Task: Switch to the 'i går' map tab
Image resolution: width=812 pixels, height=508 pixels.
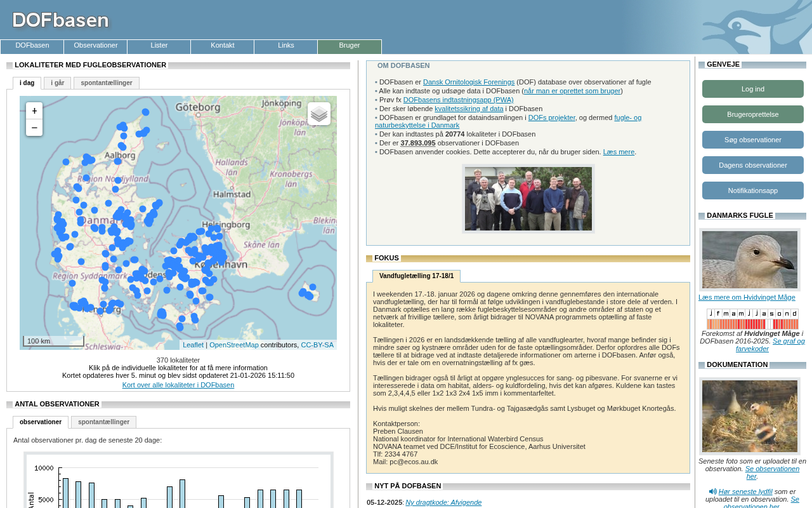Action: click(x=57, y=83)
